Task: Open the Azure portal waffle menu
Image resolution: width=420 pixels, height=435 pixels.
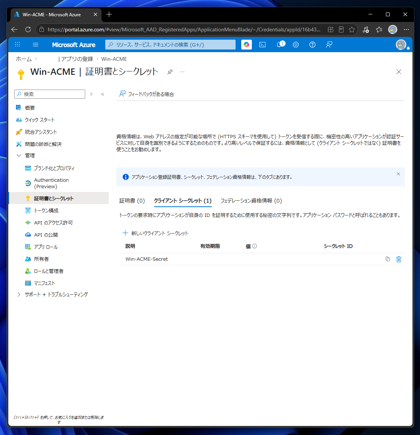Action: click(18, 44)
